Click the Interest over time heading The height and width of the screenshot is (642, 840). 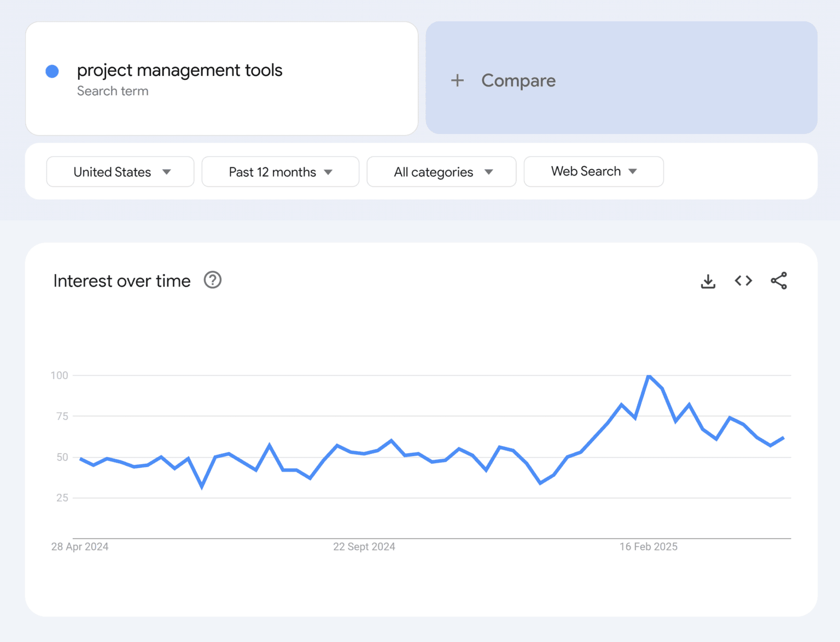tap(121, 281)
